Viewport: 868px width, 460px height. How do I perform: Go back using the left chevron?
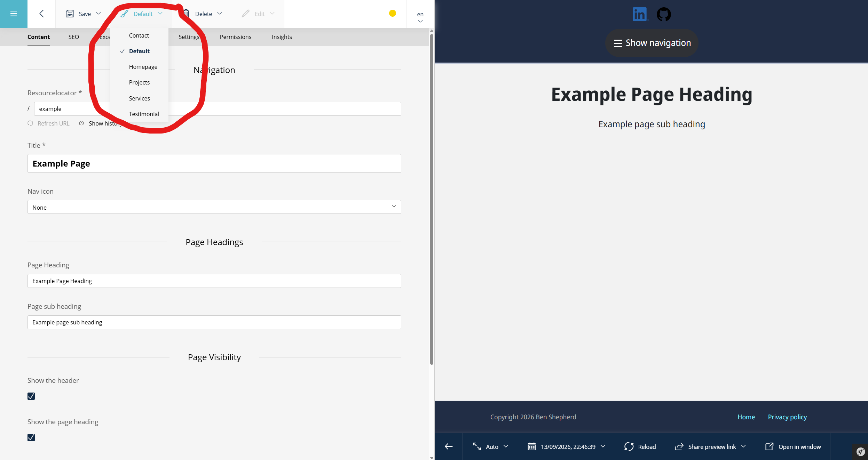coord(41,14)
